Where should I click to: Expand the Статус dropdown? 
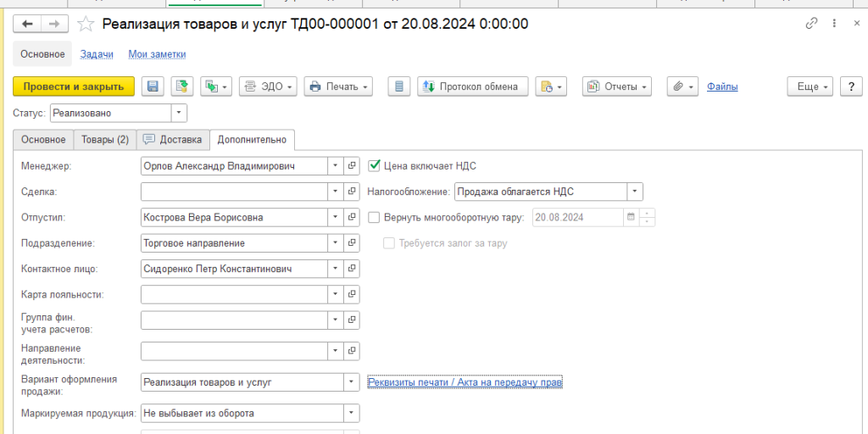click(179, 113)
